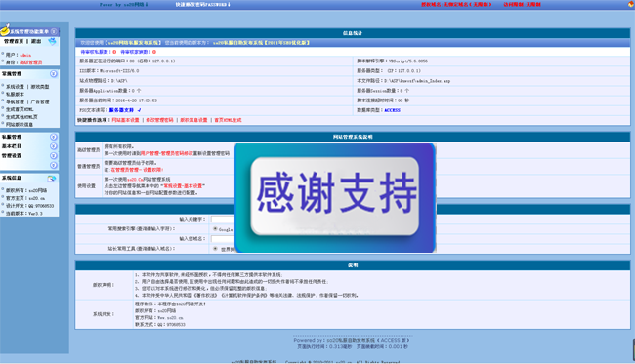Viewport: 635px width, 364px height.
Task: Expand the 管理设置 section
Action: [54, 156]
